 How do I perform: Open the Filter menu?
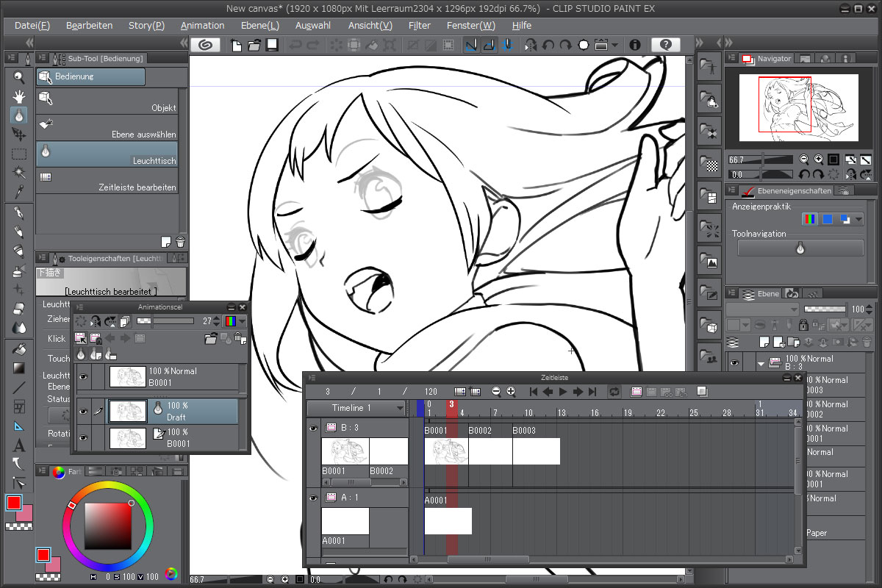pos(419,26)
